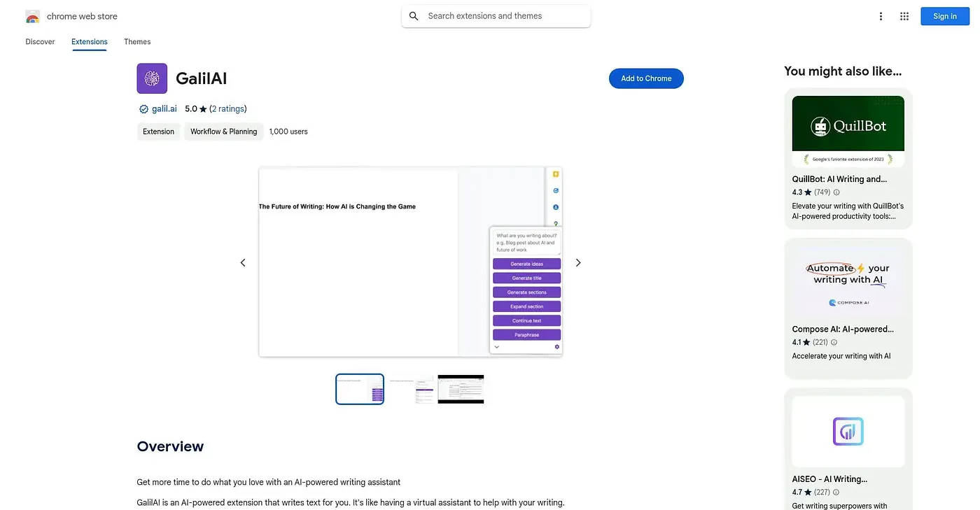Select the second screenshot thumbnail
This screenshot has width=980, height=510.
coord(412,390)
